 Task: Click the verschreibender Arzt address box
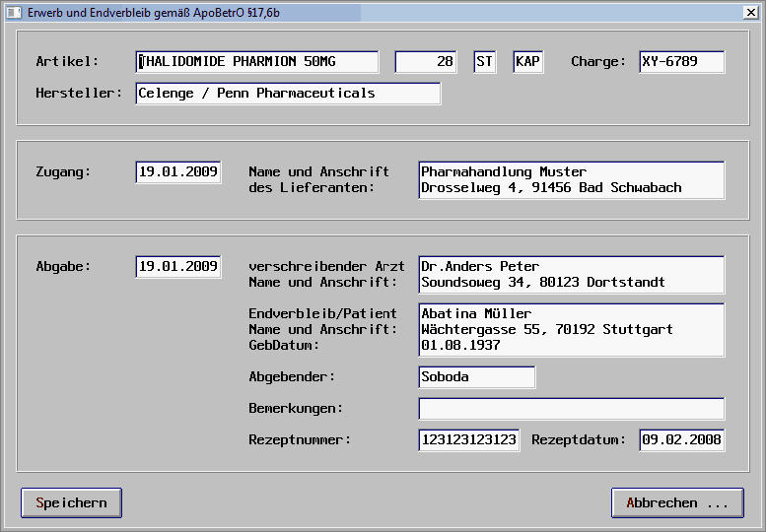(x=571, y=275)
